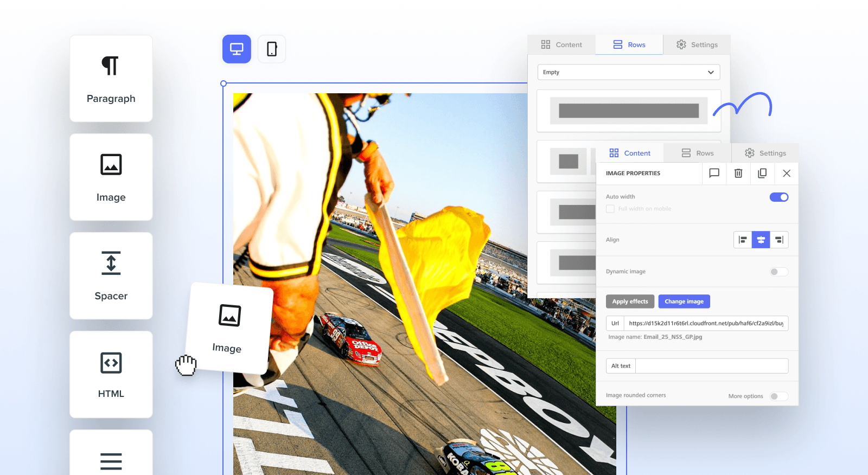Align image to the left
The height and width of the screenshot is (475, 868).
743,240
